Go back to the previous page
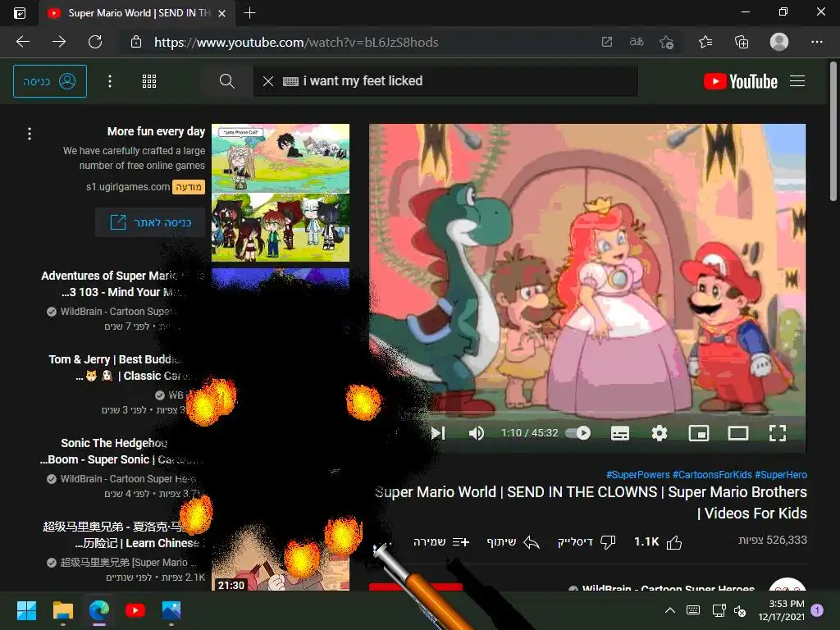The height and width of the screenshot is (630, 840). pos(23,42)
